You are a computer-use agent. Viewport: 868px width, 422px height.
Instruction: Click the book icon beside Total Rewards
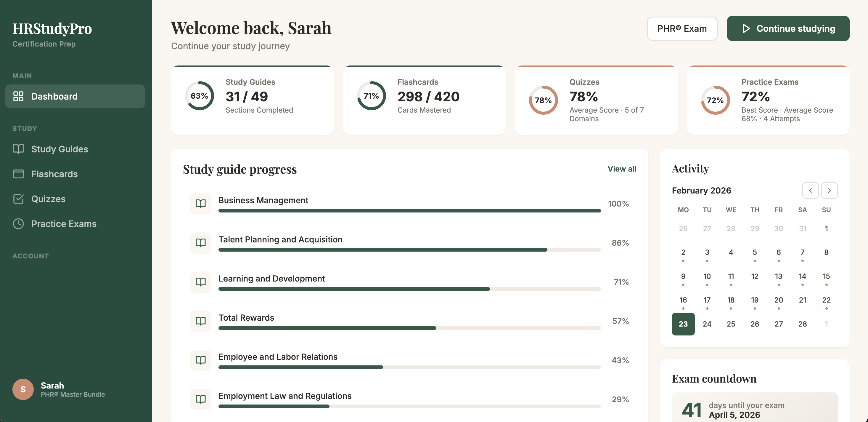[200, 321]
